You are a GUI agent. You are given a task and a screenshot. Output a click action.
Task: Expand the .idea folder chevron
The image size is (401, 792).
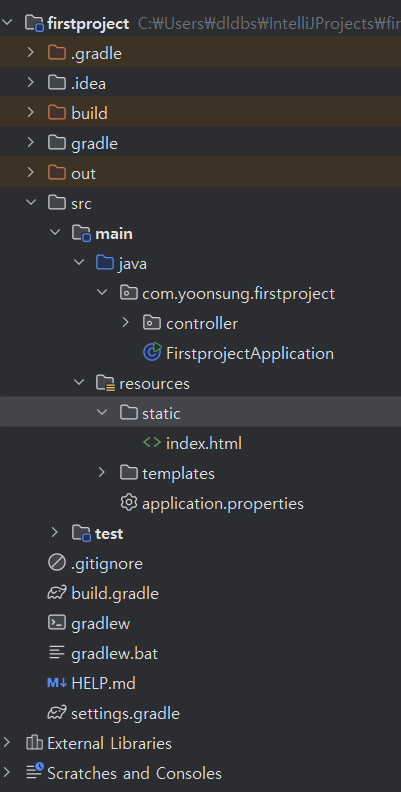click(x=31, y=82)
